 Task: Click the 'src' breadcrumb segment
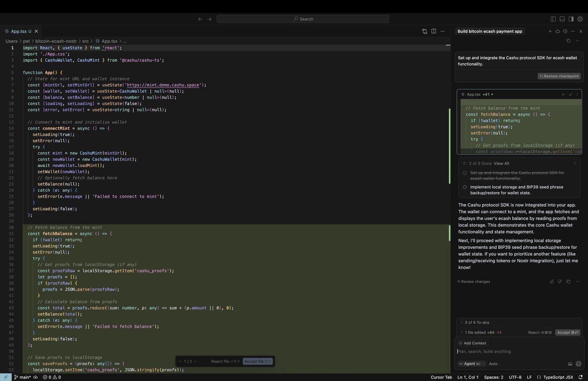click(x=85, y=41)
